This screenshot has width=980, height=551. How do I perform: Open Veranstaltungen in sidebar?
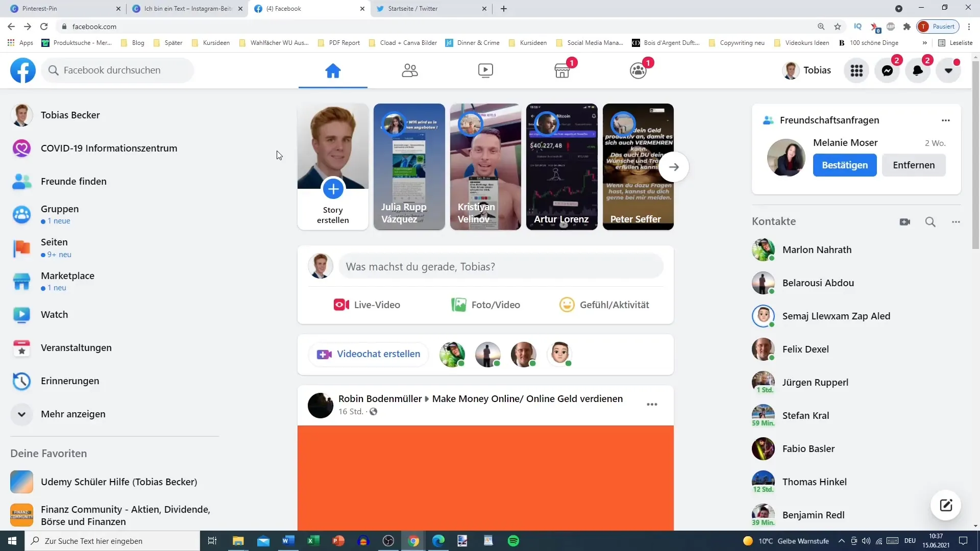click(115, 348)
